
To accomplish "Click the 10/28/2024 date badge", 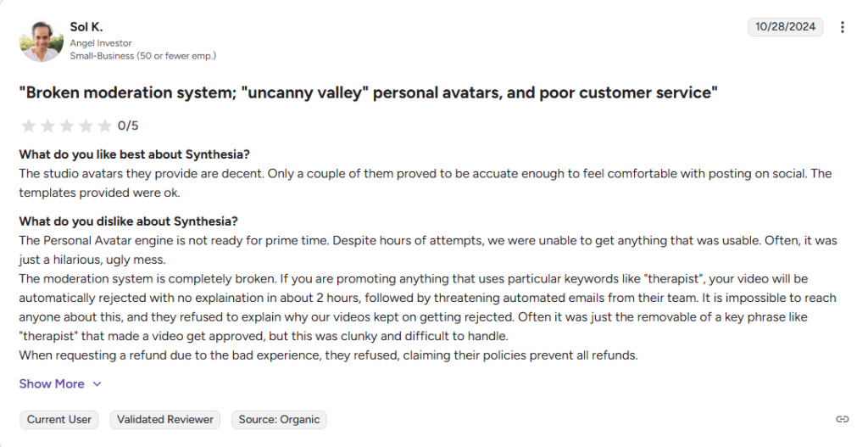I will click(785, 27).
